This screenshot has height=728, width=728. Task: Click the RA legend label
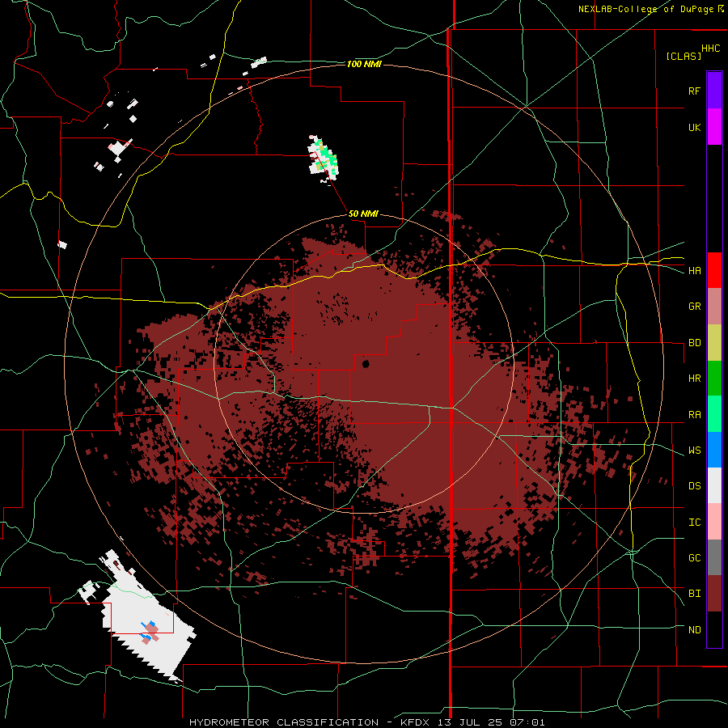(694, 414)
